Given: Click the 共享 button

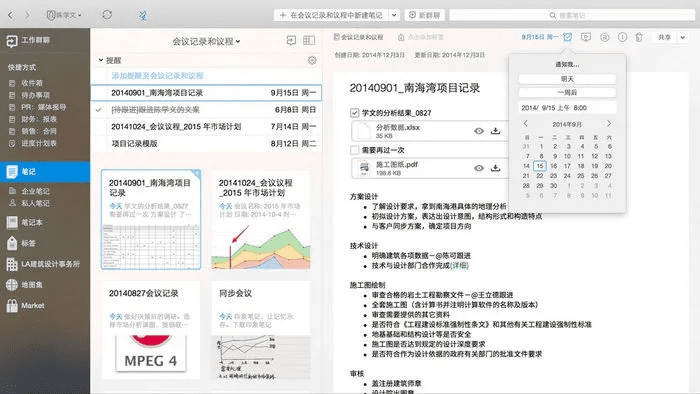Looking at the screenshot, I should 665,37.
